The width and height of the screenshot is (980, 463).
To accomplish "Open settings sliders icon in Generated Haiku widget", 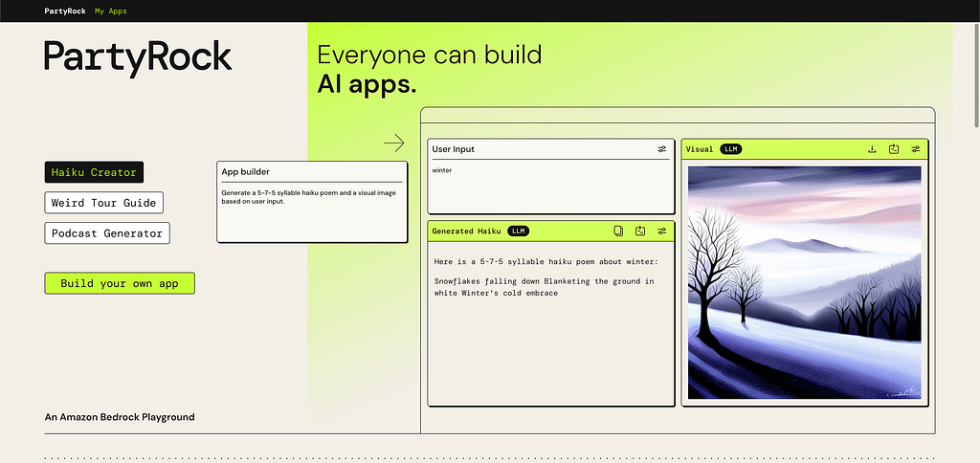I will coord(662,231).
